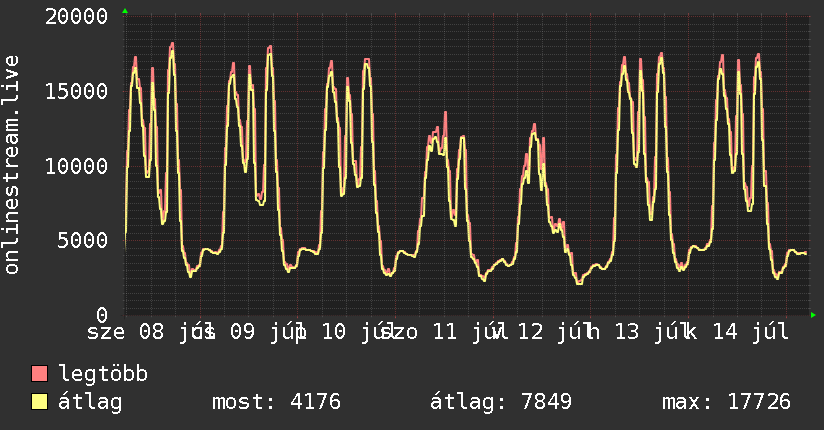Click the yellow átlag legend swatch
Viewport: 824px width, 430px height.
(x=39, y=402)
